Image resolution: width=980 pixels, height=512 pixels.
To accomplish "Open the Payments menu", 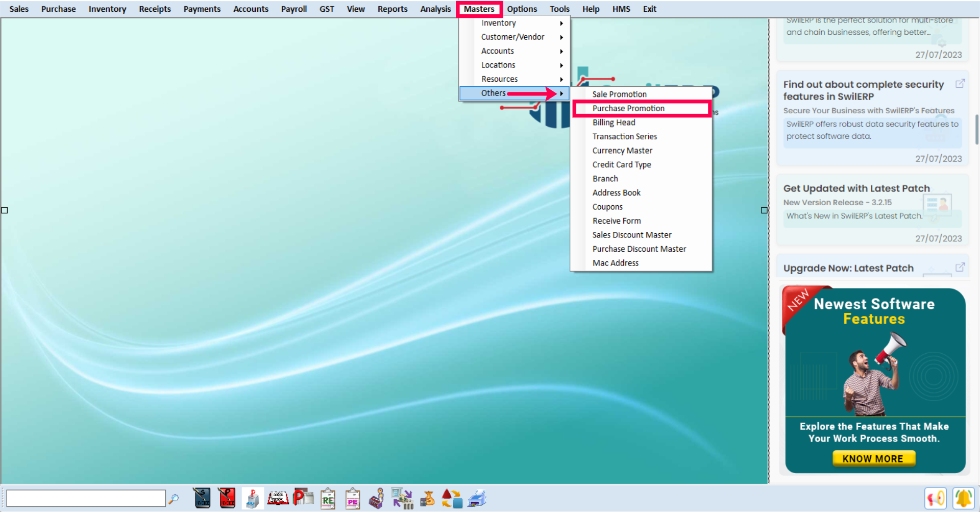I will (x=202, y=9).
